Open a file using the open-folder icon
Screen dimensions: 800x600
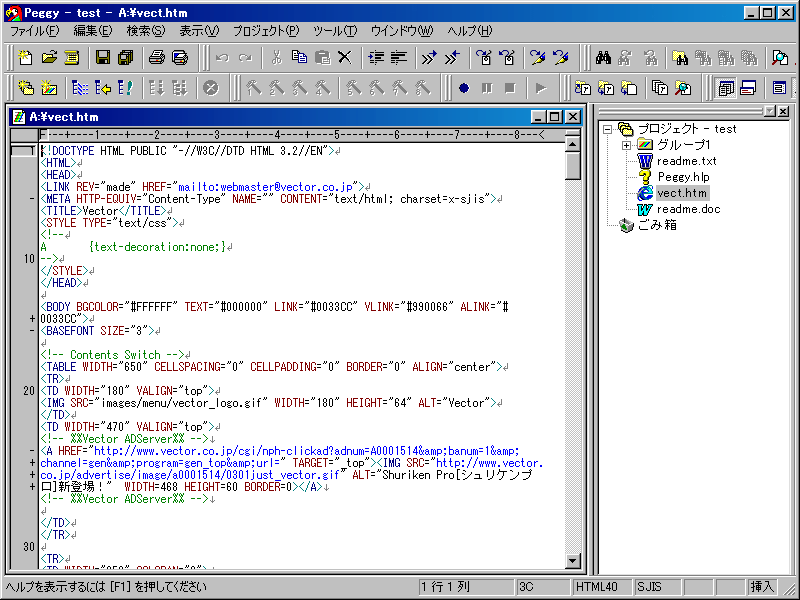(x=49, y=58)
